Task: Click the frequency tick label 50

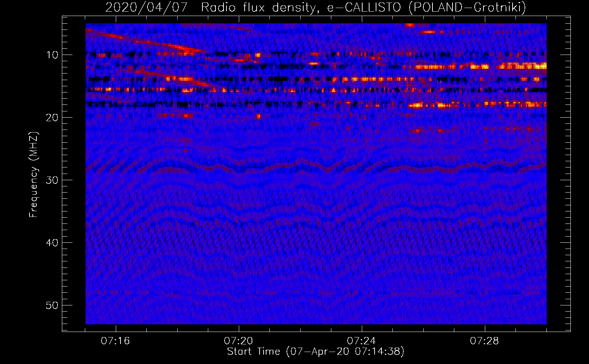Action: (x=52, y=305)
